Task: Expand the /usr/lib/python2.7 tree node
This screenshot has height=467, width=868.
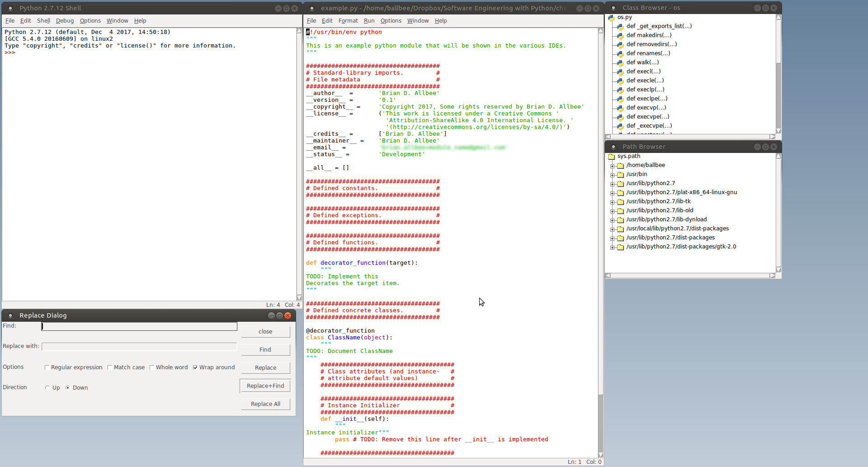Action: [612, 184]
